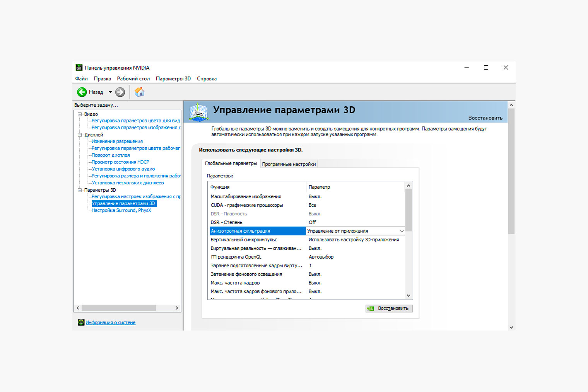Select the Макс. частота кадров row
The image size is (588, 392).
coord(306,283)
